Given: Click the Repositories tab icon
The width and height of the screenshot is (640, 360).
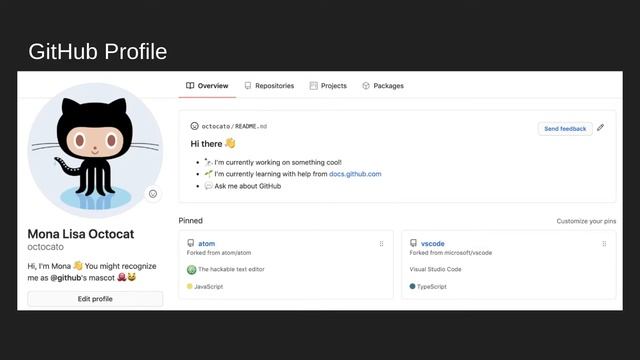Looking at the screenshot, I should point(248,86).
